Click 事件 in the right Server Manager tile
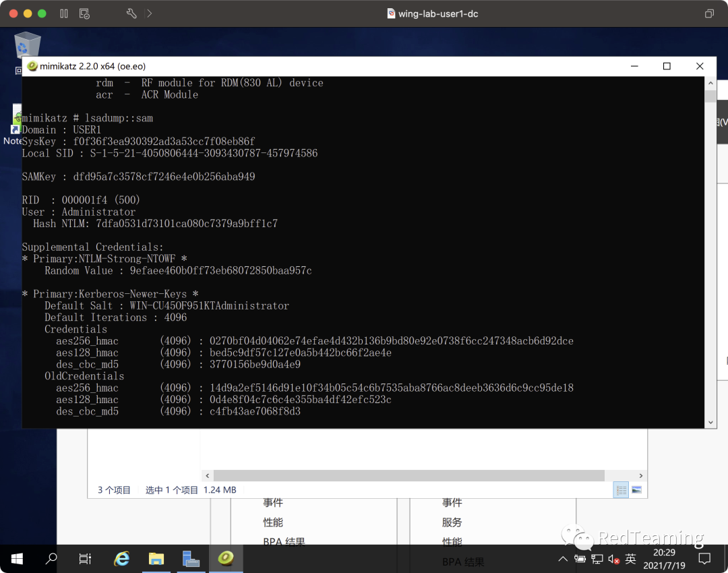Viewport: 728px width, 573px height. click(x=452, y=502)
